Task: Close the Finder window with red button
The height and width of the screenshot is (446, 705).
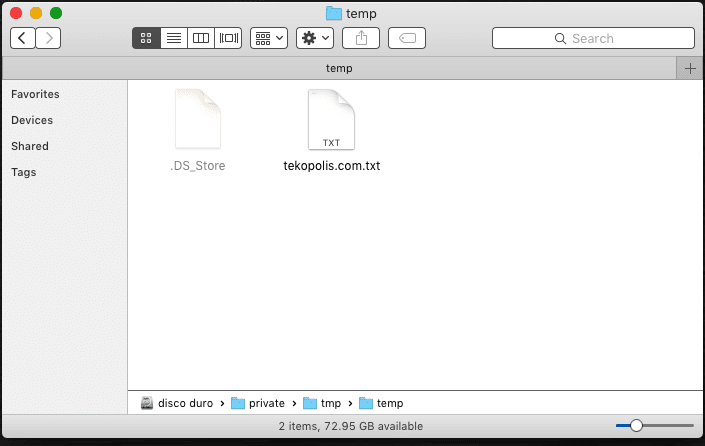Action: pyautogui.click(x=16, y=13)
